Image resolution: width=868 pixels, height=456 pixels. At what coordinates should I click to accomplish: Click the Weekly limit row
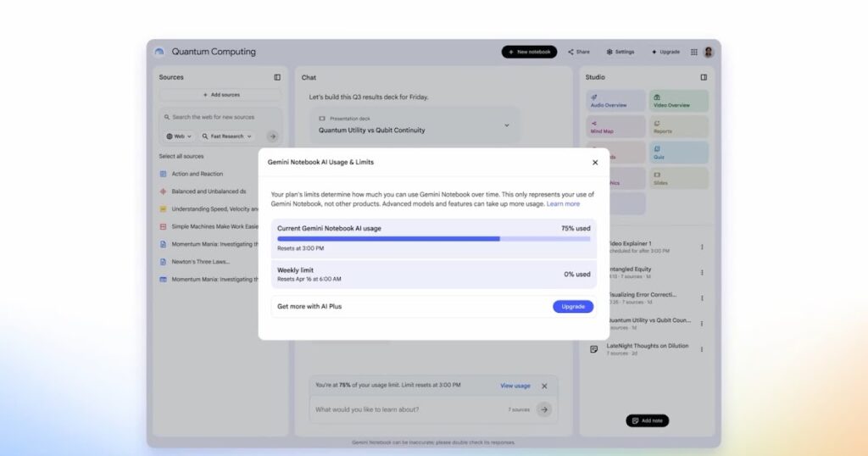[x=433, y=275]
